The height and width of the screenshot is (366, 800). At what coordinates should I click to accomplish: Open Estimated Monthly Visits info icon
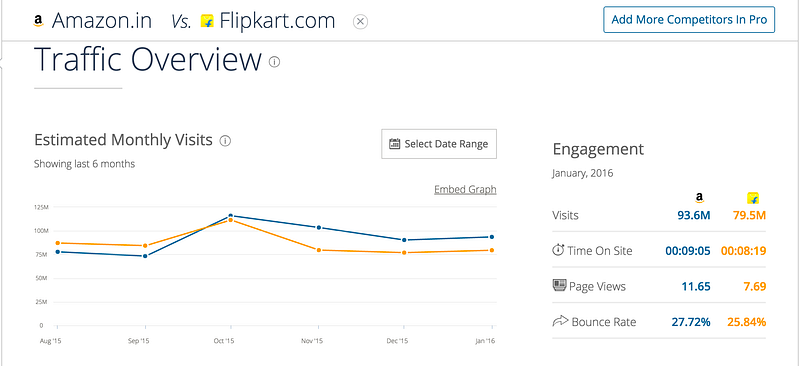[225, 140]
